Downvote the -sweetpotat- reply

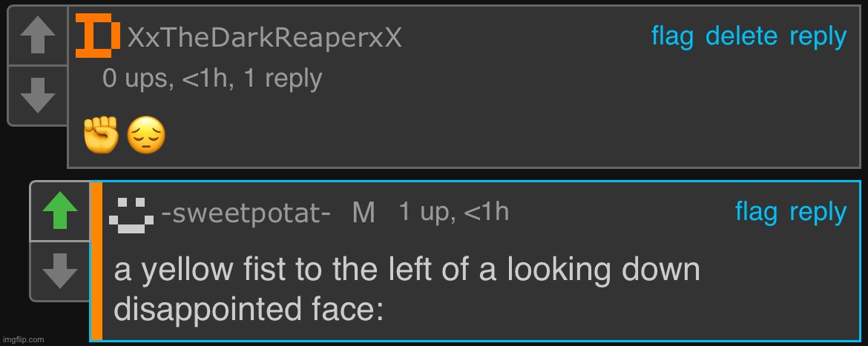(x=60, y=271)
